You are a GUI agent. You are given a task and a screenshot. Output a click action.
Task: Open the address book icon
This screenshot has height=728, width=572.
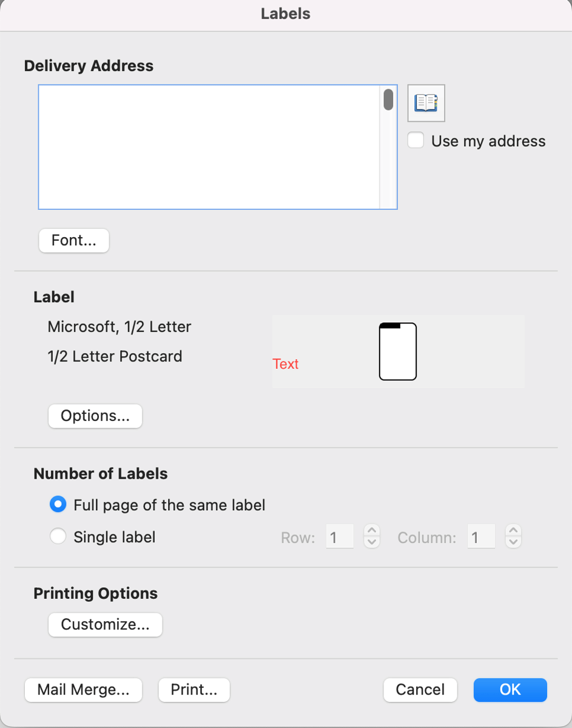tap(426, 103)
